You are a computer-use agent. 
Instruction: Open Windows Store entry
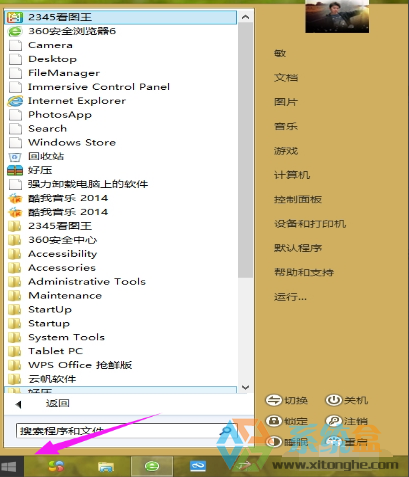121,142
